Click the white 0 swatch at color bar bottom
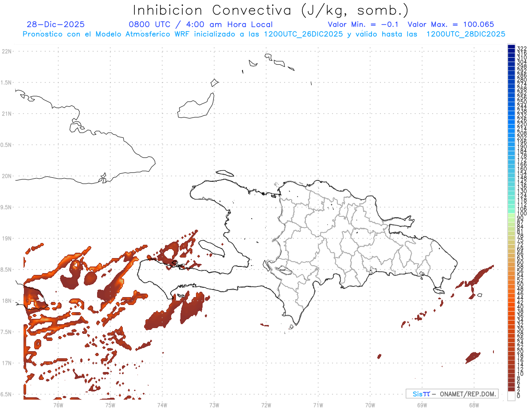This screenshot has height=411, width=532. pos(511,395)
